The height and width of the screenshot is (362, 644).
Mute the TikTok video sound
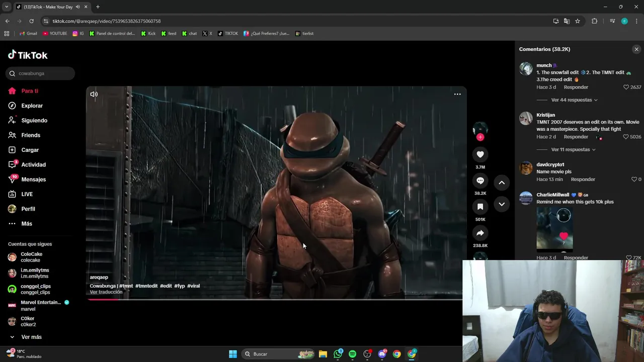pos(94,94)
